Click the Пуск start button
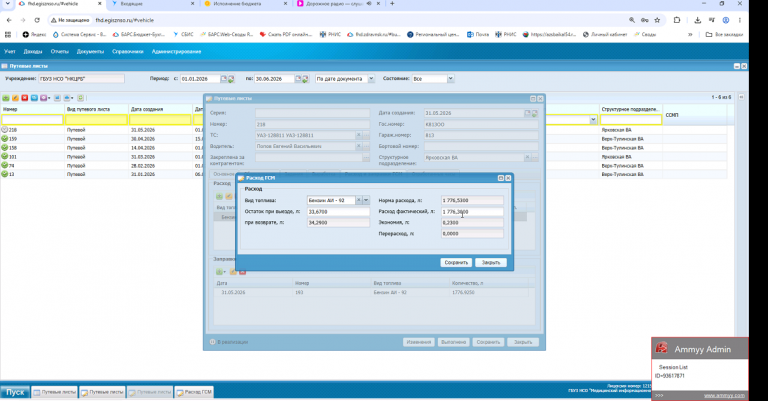This screenshot has width=768, height=401. (x=15, y=392)
